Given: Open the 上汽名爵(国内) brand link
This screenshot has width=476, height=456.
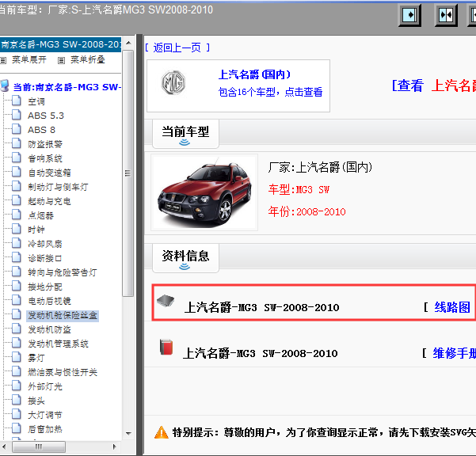Looking at the screenshot, I should pyautogui.click(x=254, y=74).
